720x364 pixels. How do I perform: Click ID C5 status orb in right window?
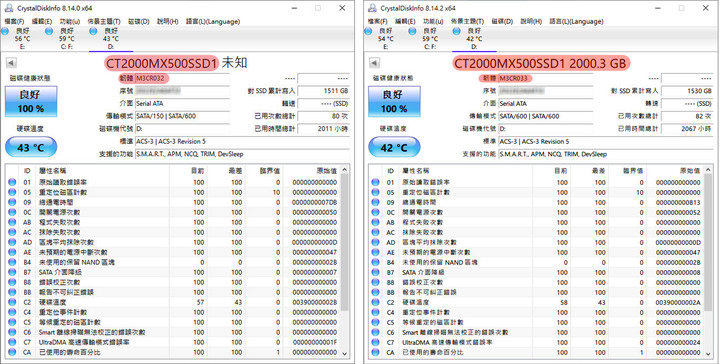(375, 323)
